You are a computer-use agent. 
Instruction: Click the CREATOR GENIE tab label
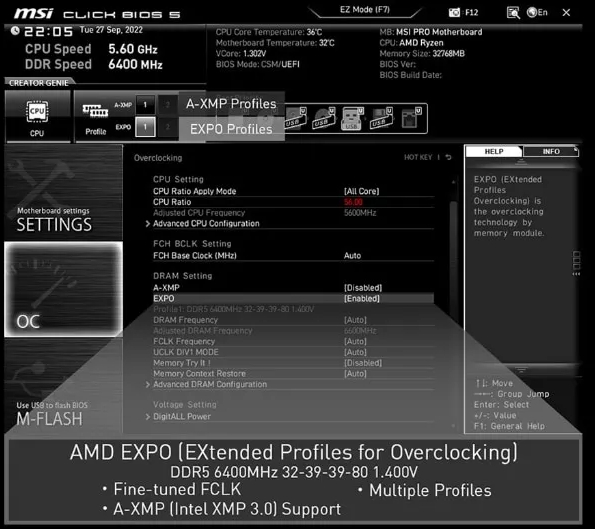coord(39,83)
